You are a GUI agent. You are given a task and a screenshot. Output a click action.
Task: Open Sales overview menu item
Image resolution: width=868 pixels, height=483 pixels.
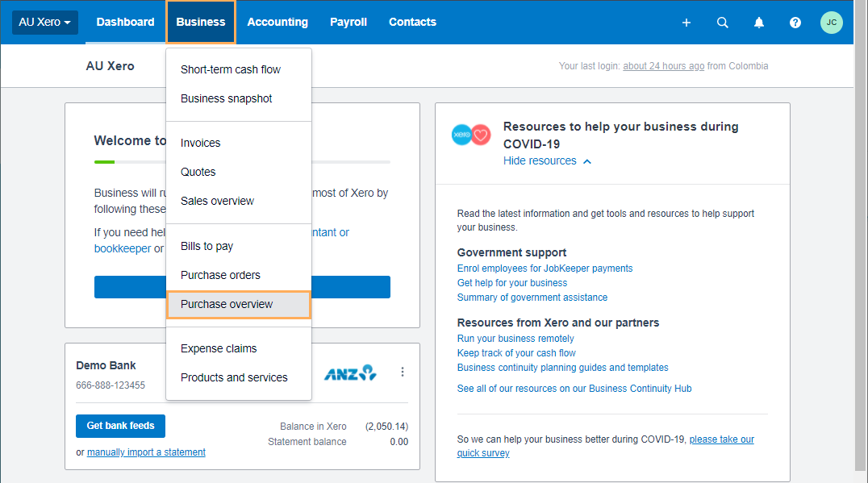click(x=239, y=201)
